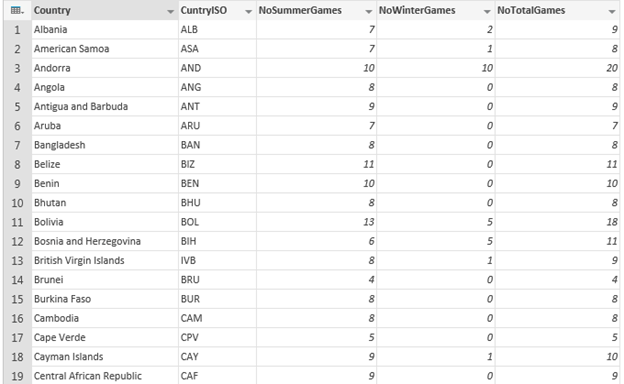Screen dimensions: 624x384
Task: Select the British Virgin Islands cell
Action: [105, 261]
